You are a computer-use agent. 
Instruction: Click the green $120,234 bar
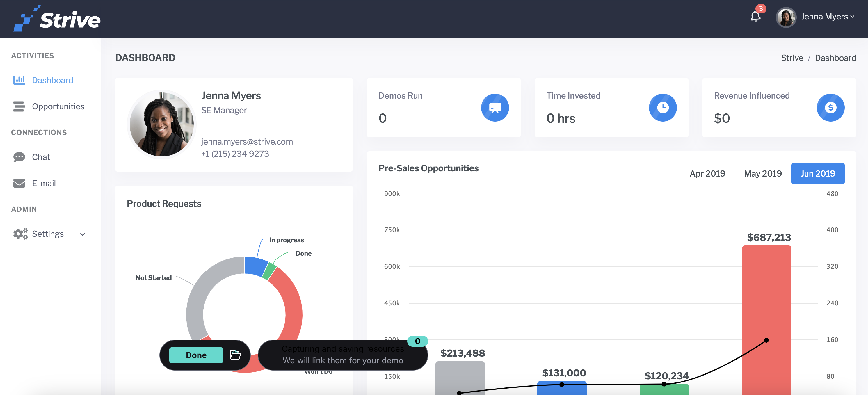pyautogui.click(x=664, y=389)
